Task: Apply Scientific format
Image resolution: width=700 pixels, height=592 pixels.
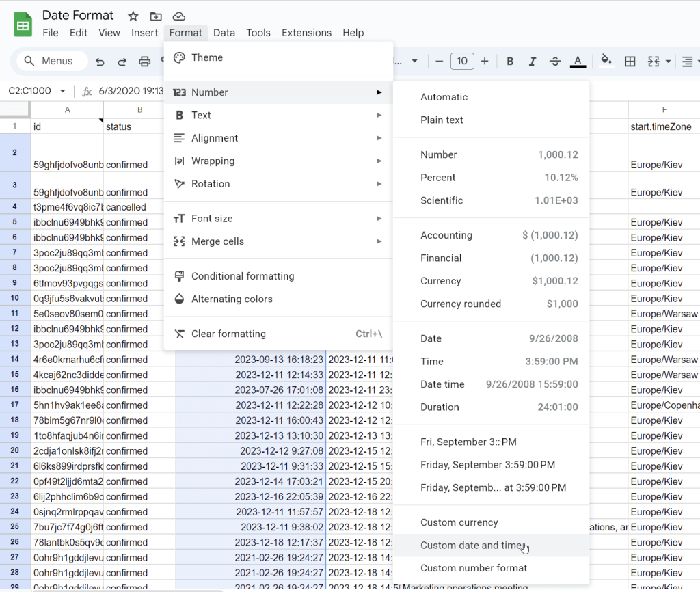Action: click(491, 200)
